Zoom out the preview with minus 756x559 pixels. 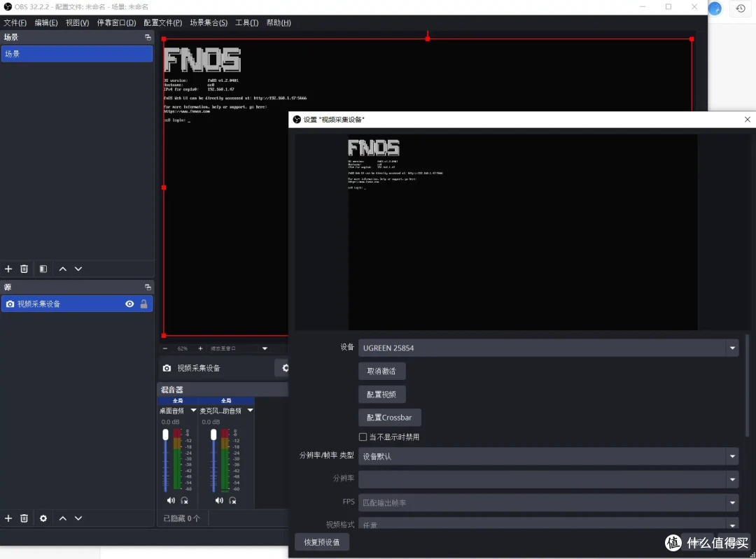coord(165,348)
